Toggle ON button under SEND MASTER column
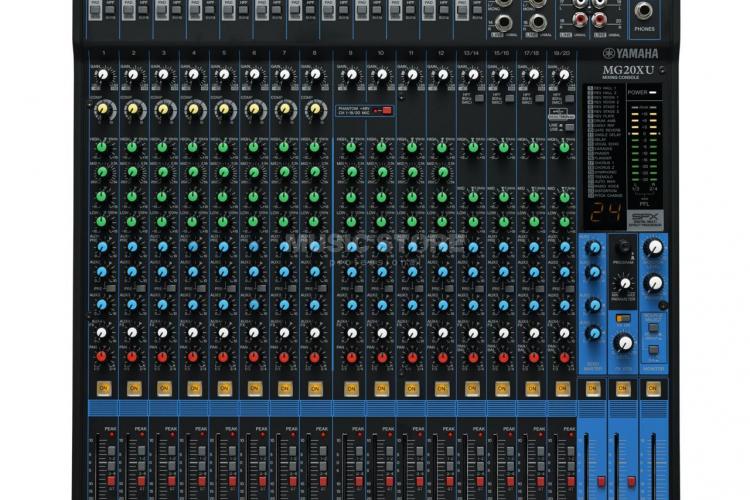The height and width of the screenshot is (500, 750). [593, 389]
